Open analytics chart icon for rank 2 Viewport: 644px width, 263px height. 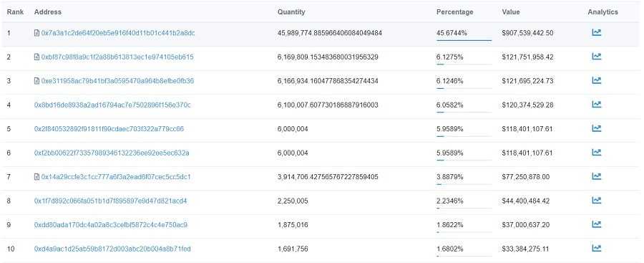coord(596,57)
